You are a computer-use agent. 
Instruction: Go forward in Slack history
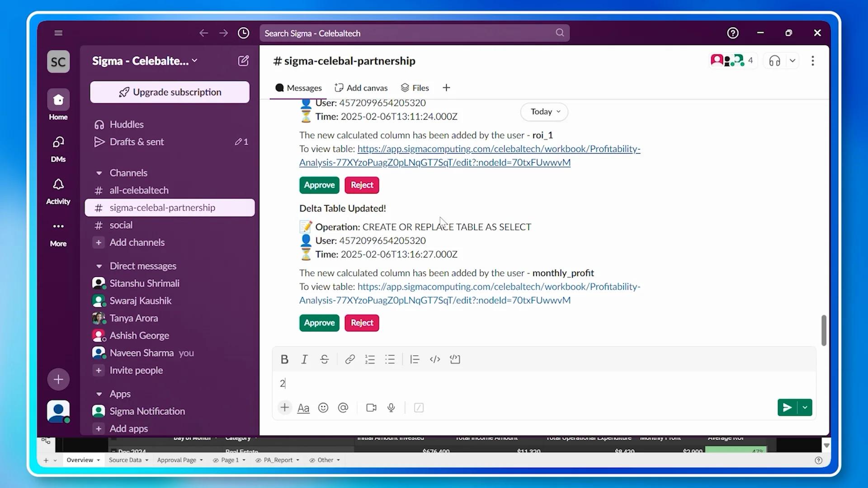click(x=224, y=33)
